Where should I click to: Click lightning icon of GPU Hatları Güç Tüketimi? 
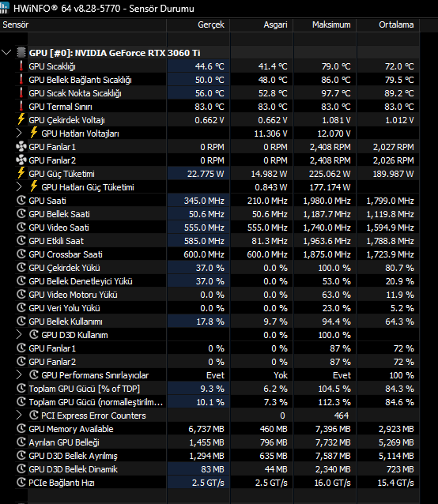tap(34, 186)
